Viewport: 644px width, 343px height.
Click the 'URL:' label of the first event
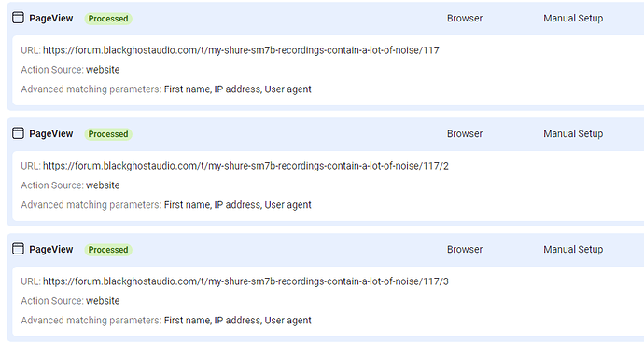click(x=31, y=50)
